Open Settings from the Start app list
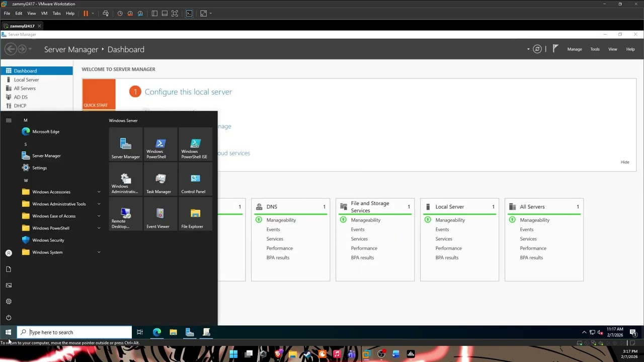644x362 pixels. point(61,168)
